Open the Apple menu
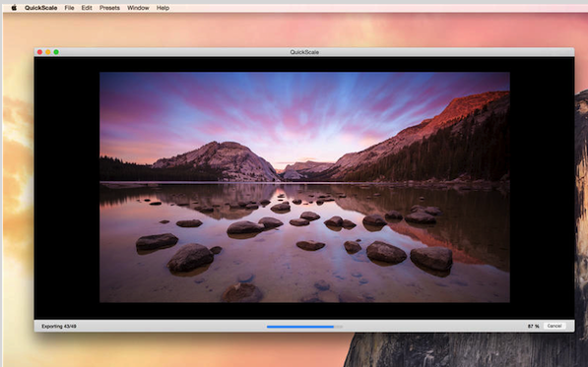 (x=14, y=8)
